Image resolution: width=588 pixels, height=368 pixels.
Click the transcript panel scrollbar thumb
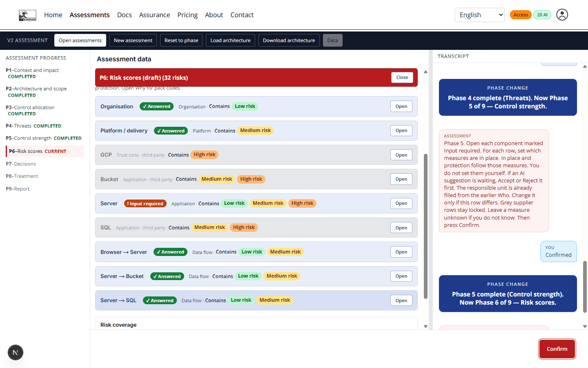pos(585,287)
